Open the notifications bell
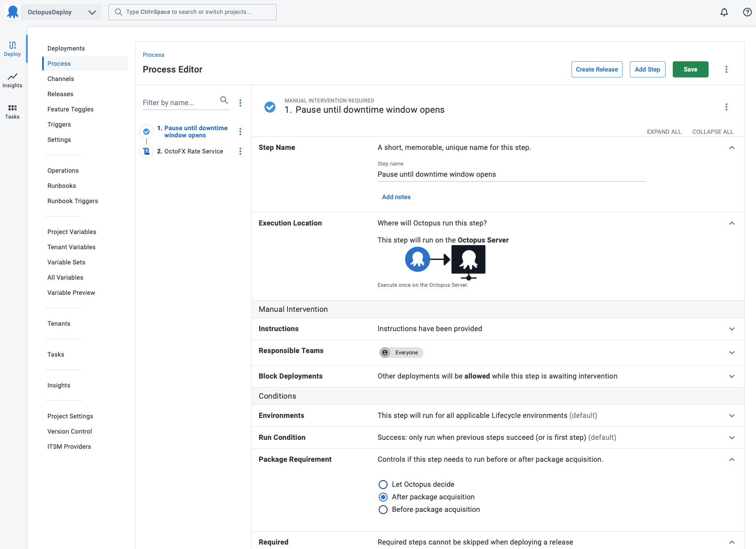756x549 pixels. tap(724, 12)
